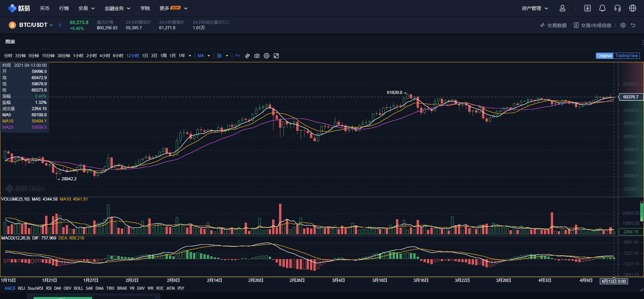The height and width of the screenshot is (299, 644).
Task: Select the 4小时 timeframe
Action: 105,56
